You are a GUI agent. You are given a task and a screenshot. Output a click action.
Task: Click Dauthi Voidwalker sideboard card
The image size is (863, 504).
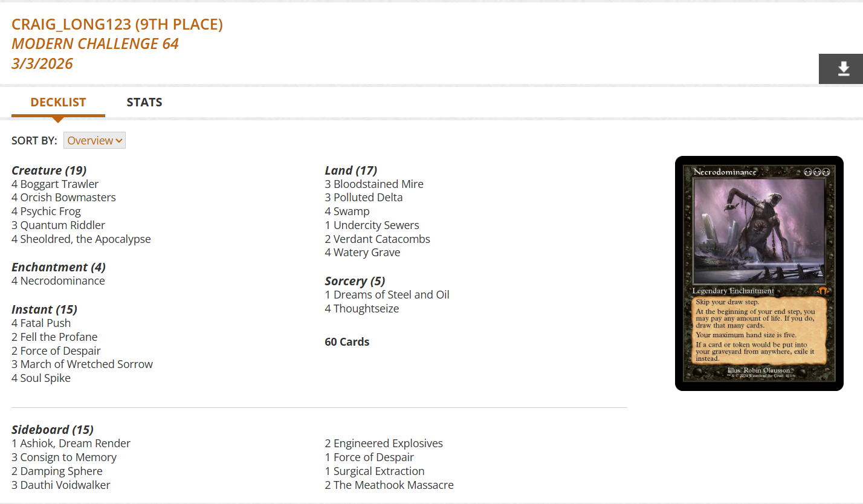coord(65,485)
